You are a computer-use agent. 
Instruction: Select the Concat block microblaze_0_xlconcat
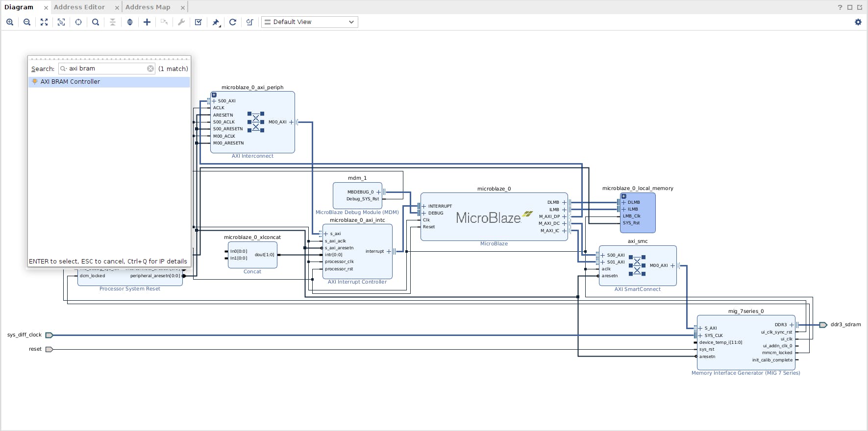252,255
